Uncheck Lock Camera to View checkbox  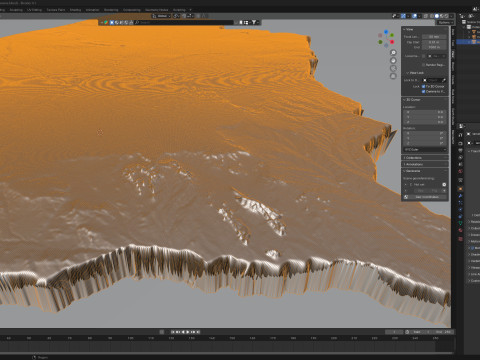(x=424, y=91)
